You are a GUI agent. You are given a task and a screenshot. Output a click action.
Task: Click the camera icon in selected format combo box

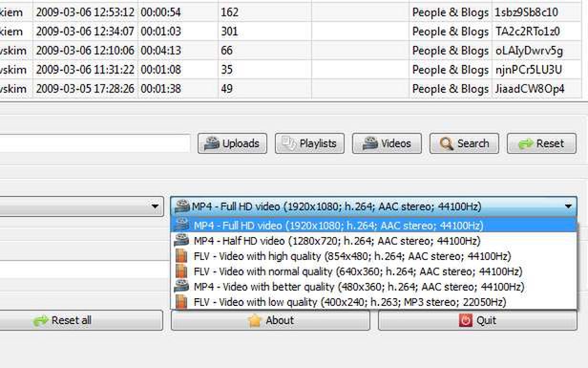coord(182,206)
